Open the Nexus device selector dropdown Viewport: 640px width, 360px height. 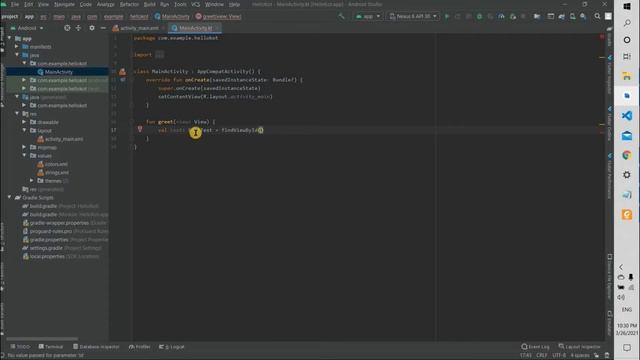click(x=413, y=16)
